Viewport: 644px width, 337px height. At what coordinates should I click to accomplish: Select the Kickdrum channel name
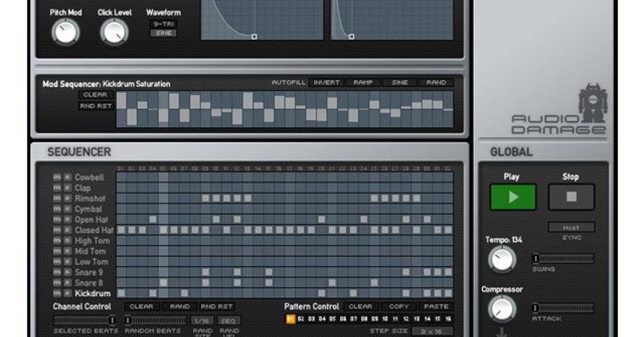pos(92,294)
